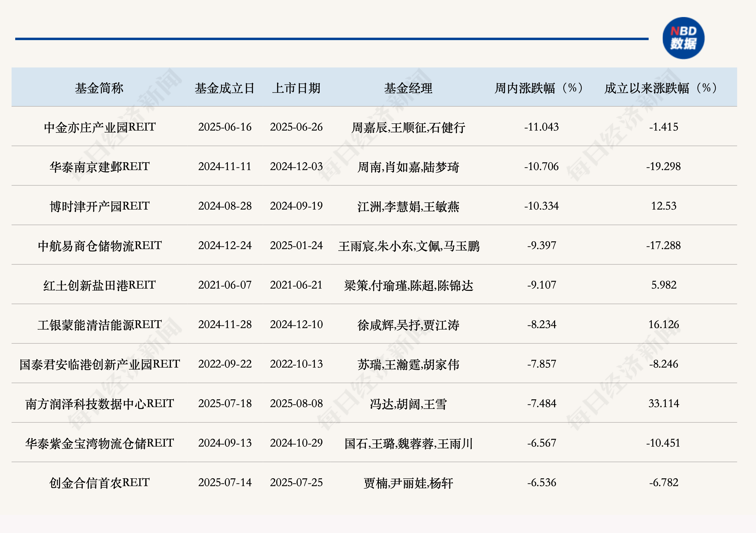Viewport: 756px width, 533px height.
Task: Click fund name 工银蒙能清洁能源REIT
Action: tap(100, 325)
